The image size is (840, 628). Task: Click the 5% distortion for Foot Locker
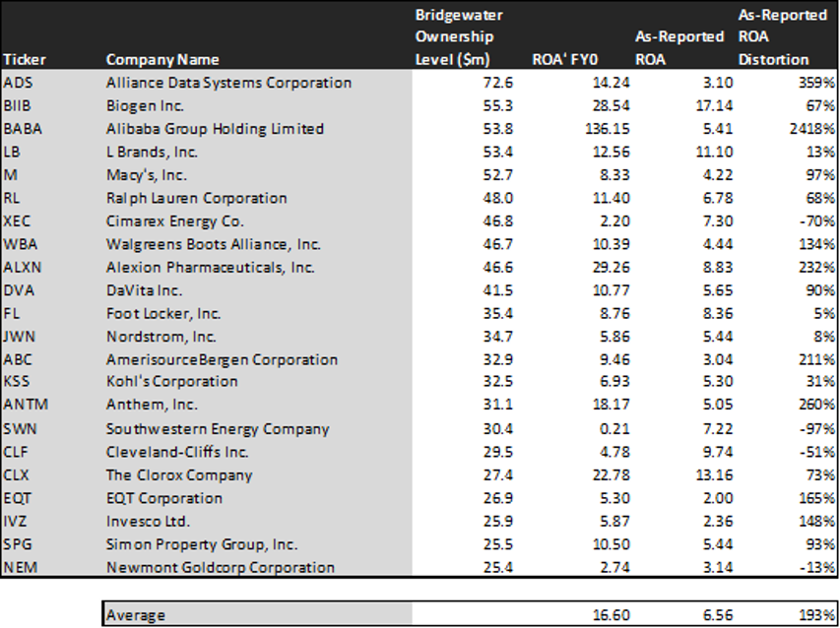coord(825,313)
